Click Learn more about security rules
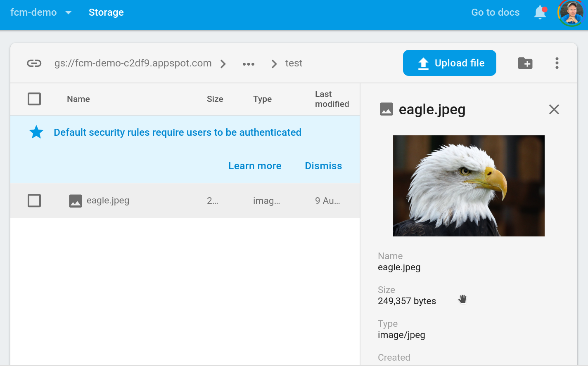Viewport: 588px width, 366px height. pos(255,165)
